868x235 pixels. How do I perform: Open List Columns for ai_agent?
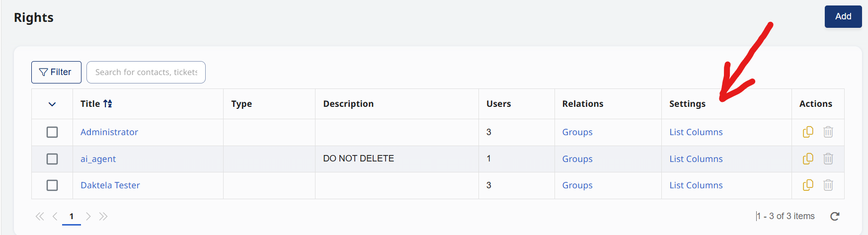point(696,159)
